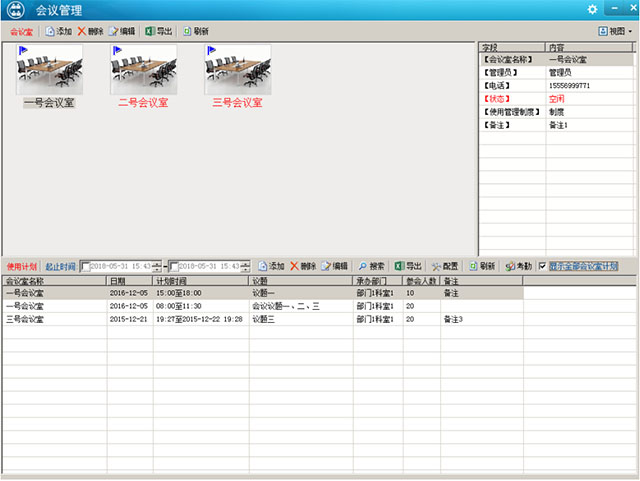Enable the end date checkbox in the time filter
Image resolution: width=640 pixels, height=481 pixels.
[175, 266]
